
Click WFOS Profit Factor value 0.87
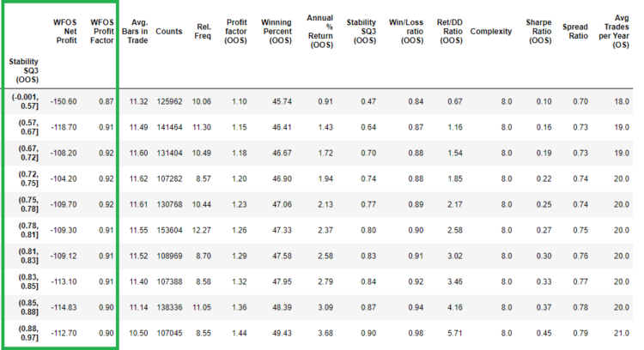pyautogui.click(x=106, y=101)
